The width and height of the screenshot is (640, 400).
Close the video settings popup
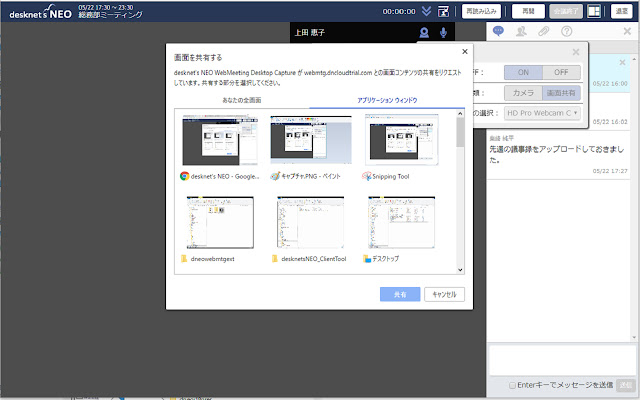click(576, 52)
